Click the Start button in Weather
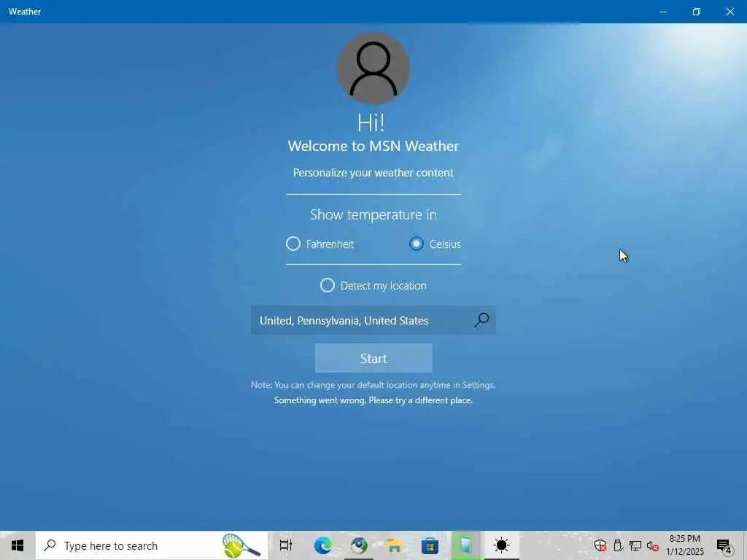 point(373,358)
